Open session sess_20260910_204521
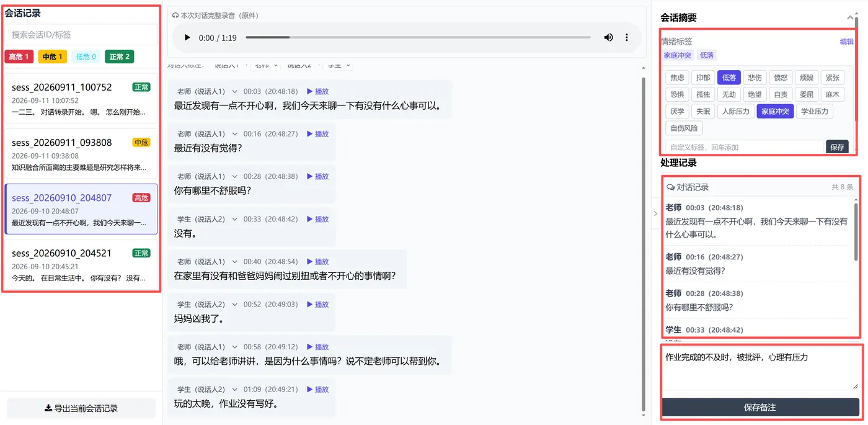 click(81, 264)
